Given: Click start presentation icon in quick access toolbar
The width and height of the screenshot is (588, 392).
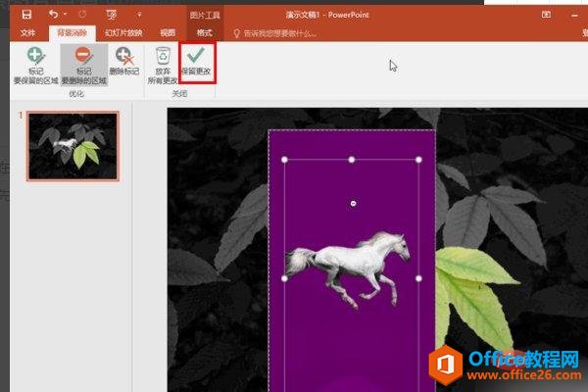Looking at the screenshot, I should [110, 15].
